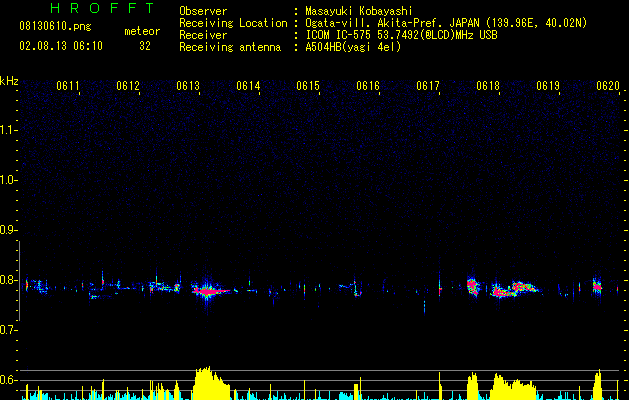Click the 1.1 kHz axis label

tap(8, 130)
